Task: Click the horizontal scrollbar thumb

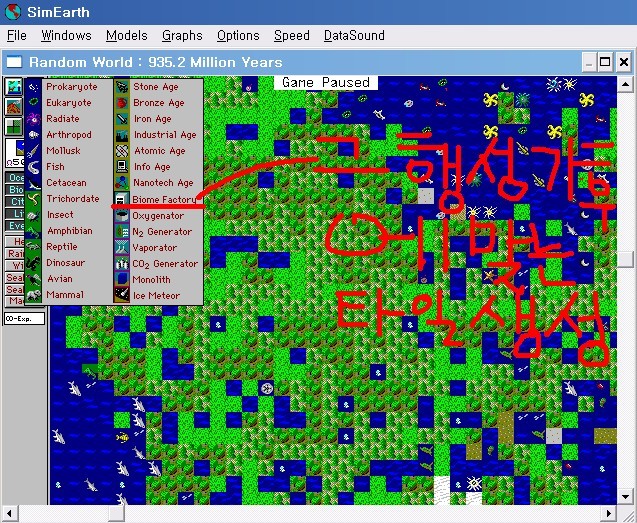Action: (x=116, y=513)
